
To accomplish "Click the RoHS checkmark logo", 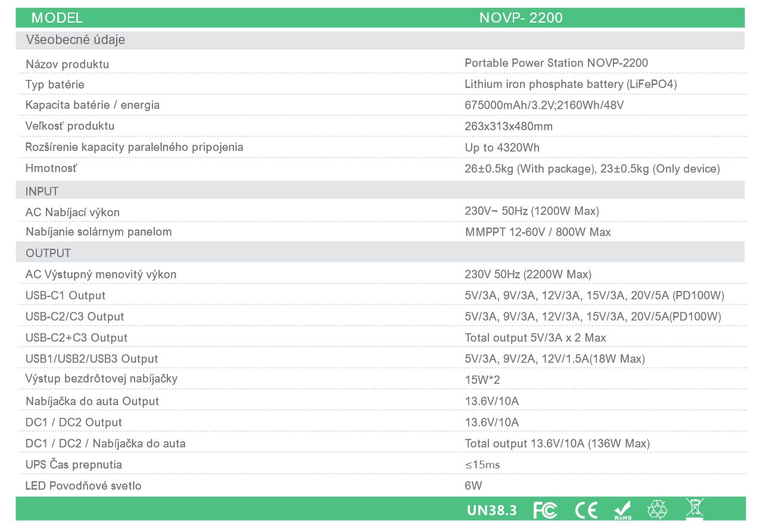I will (x=623, y=511).
